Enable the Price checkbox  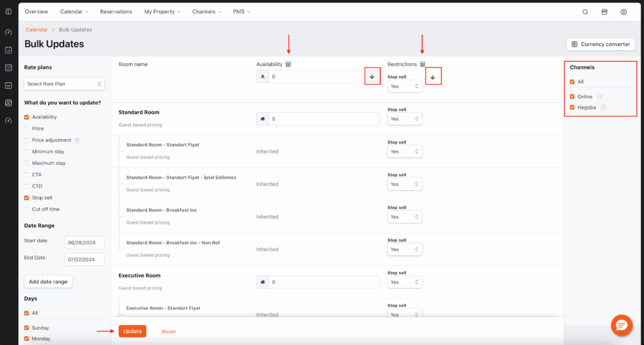tap(26, 128)
